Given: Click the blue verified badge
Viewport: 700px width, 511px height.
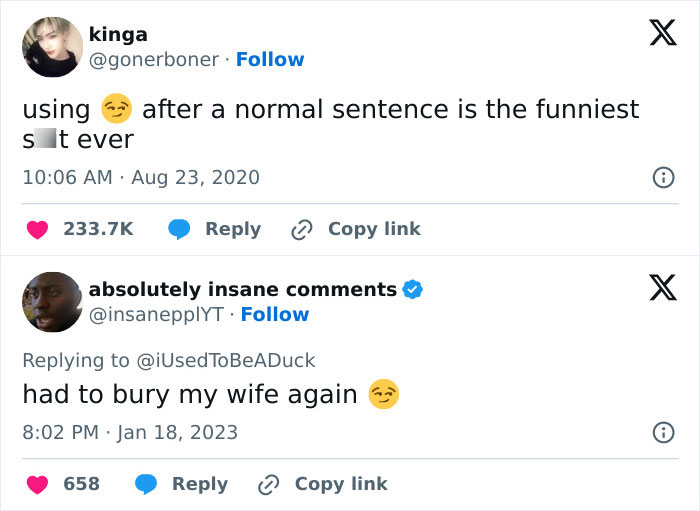Looking at the screenshot, I should click(x=413, y=290).
